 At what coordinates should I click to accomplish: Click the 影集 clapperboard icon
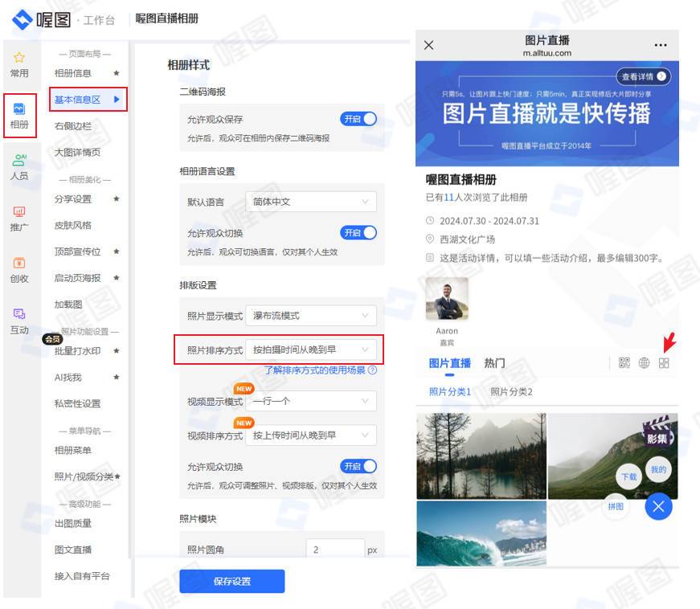[657, 432]
